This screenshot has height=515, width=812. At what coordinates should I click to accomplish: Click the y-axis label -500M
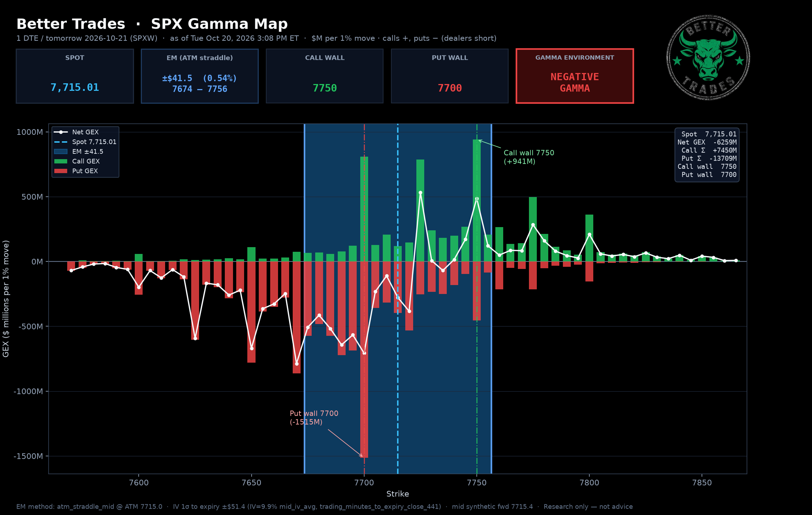click(x=30, y=327)
